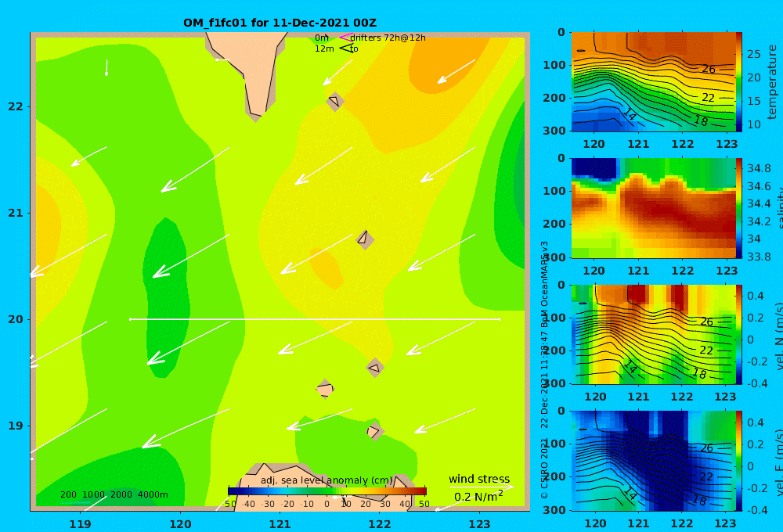The image size is (783, 532).
Task: Click latitude tick label 22 on main map
Action: pos(16,106)
